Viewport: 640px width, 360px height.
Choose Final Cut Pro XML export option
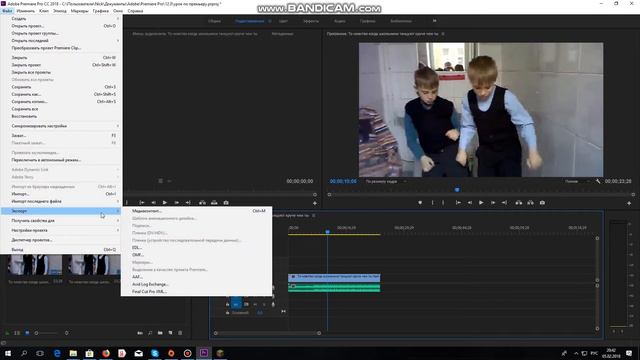[x=196, y=291]
